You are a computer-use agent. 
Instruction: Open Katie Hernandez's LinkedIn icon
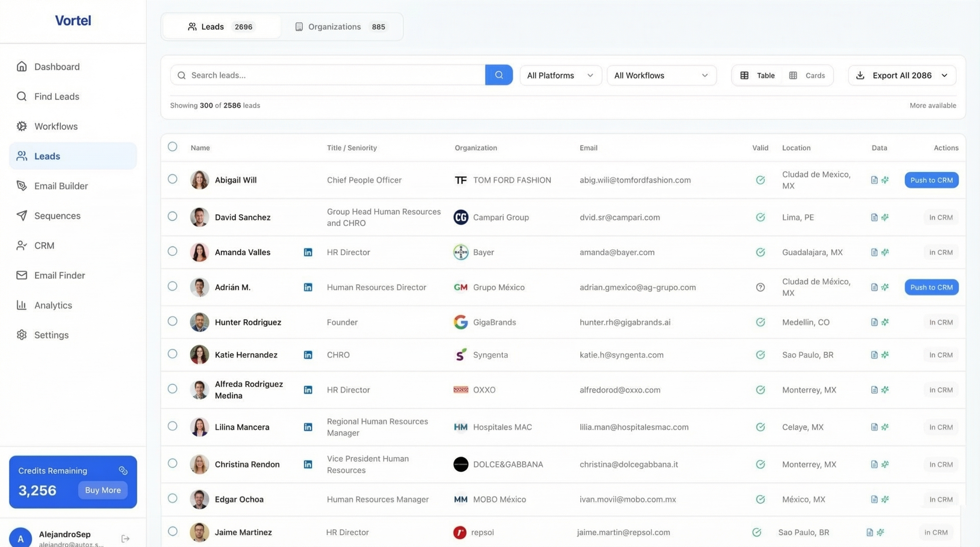point(308,355)
